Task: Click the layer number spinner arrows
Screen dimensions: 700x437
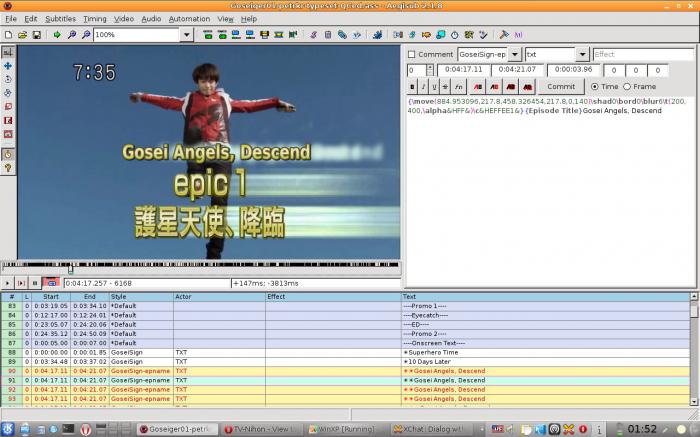Action: [x=429, y=70]
